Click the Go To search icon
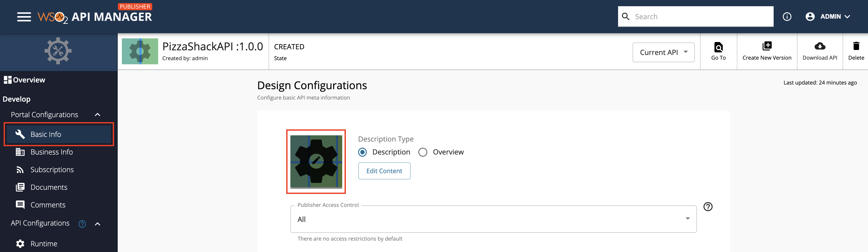This screenshot has width=868, height=252. (x=718, y=47)
